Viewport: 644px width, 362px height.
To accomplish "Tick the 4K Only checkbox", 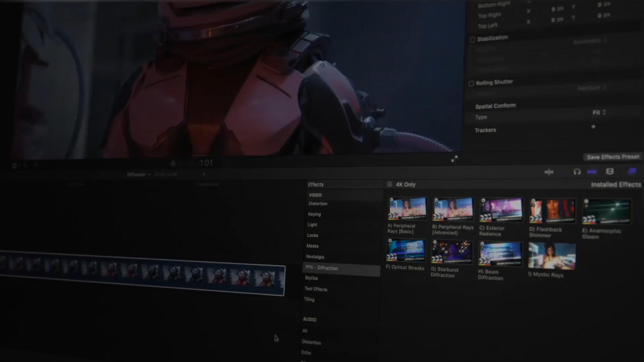I will [390, 184].
